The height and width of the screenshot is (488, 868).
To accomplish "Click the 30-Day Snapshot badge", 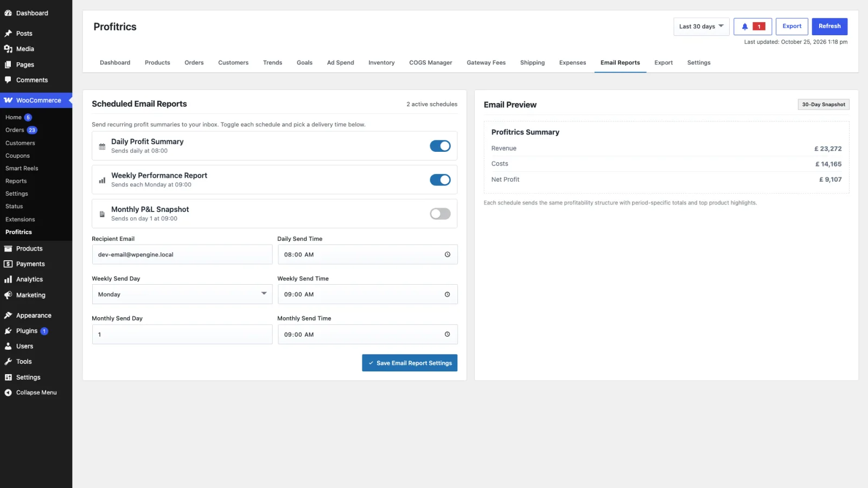I will pyautogui.click(x=824, y=105).
